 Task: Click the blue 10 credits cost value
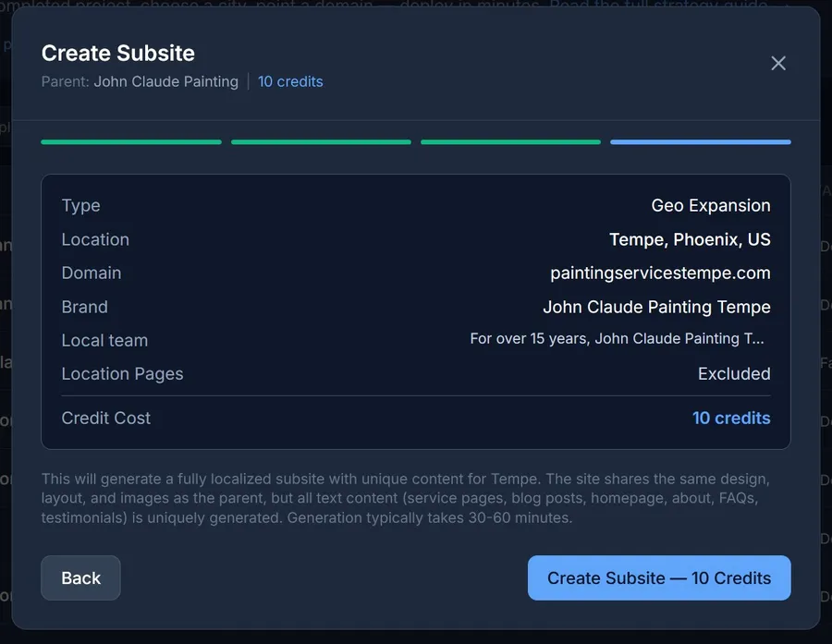[x=730, y=418]
